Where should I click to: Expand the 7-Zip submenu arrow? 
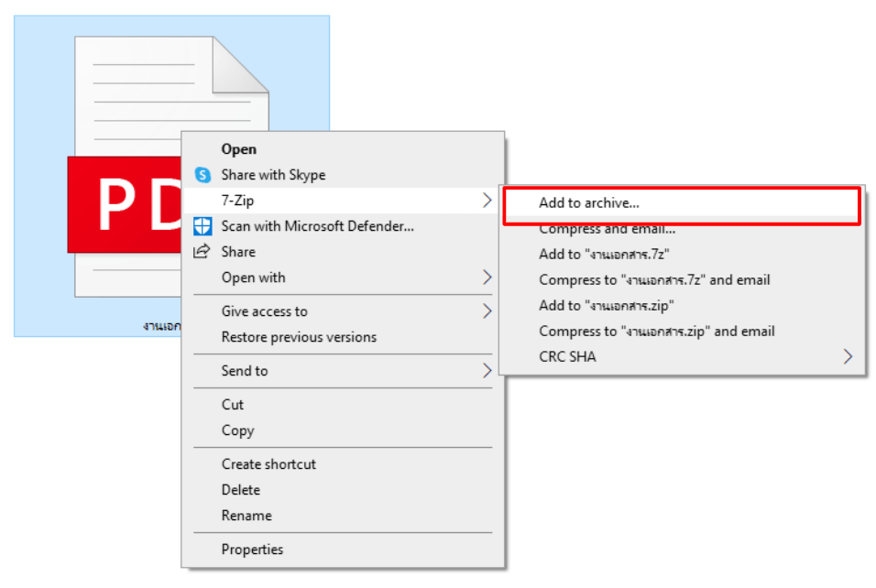(487, 201)
